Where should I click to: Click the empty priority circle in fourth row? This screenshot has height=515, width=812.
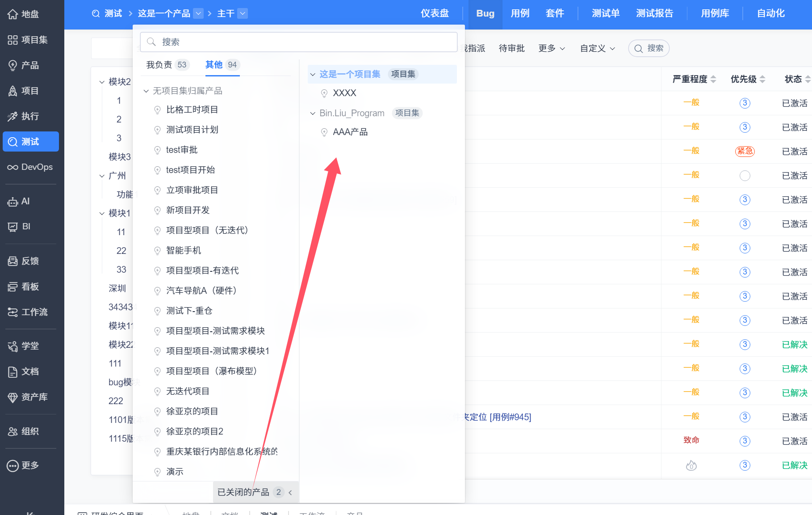745,175
